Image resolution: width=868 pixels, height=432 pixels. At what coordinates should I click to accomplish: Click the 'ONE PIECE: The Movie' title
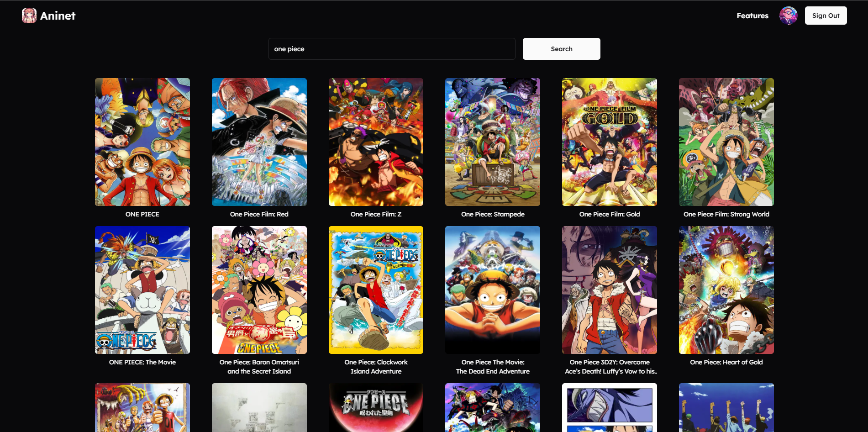coord(142,362)
